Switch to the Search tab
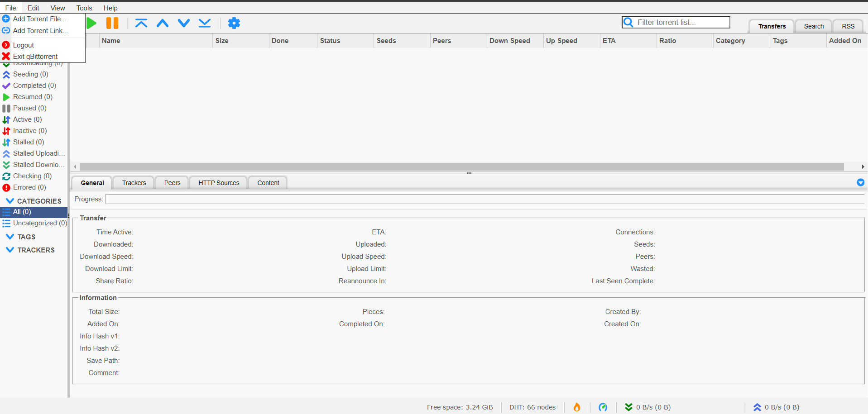868x414 pixels. coord(813,26)
